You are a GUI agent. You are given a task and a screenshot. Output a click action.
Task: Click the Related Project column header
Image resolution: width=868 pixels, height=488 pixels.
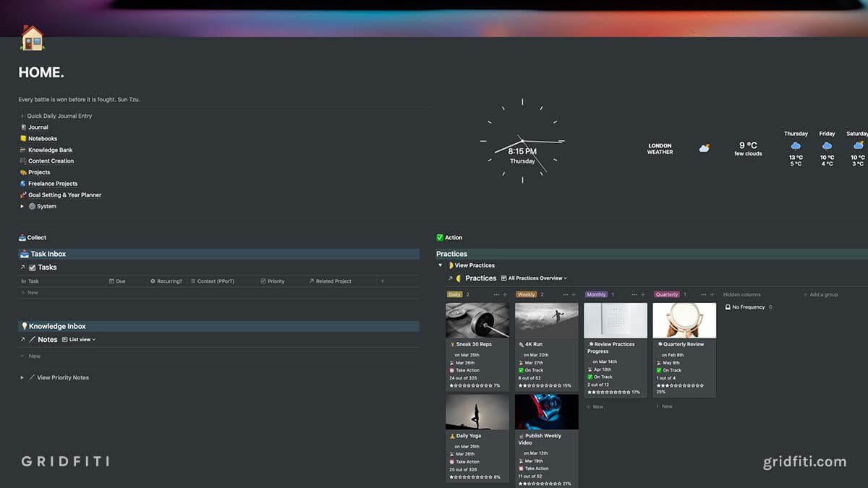tap(330, 281)
